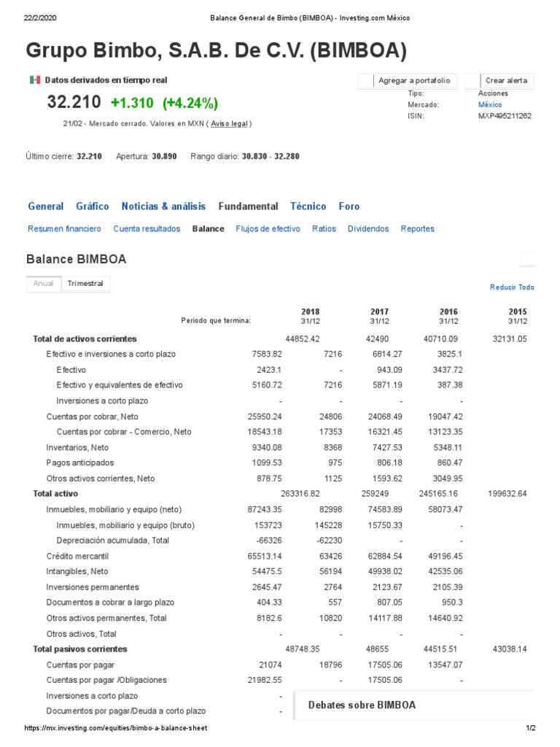Click the 21982.55 Obligaciones value

point(264,680)
